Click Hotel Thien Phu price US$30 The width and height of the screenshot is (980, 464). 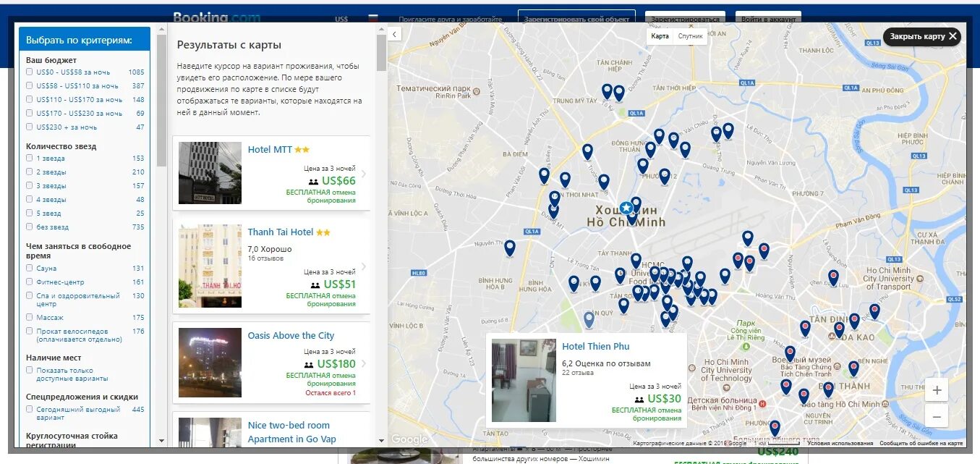(665, 398)
